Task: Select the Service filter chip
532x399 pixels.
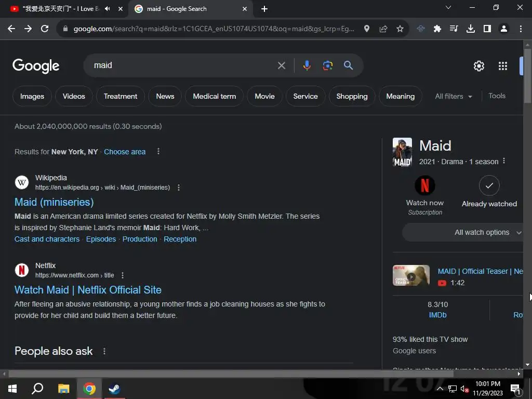Action: coord(305,96)
